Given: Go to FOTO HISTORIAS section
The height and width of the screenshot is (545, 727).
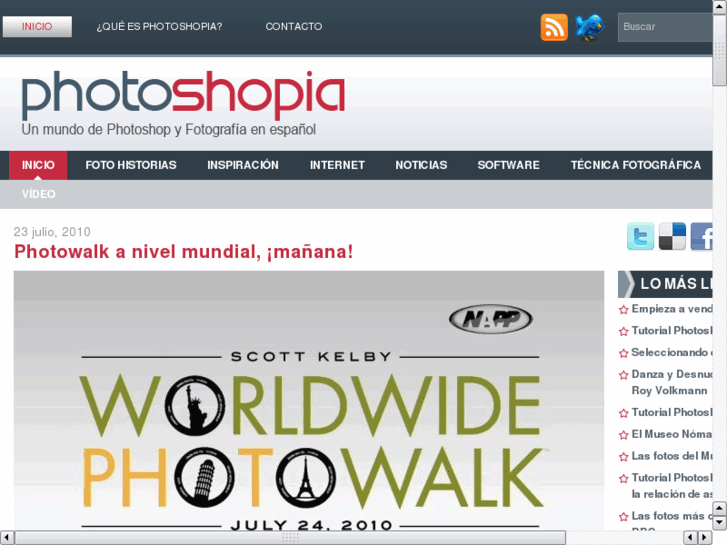Looking at the screenshot, I should tap(131, 165).
